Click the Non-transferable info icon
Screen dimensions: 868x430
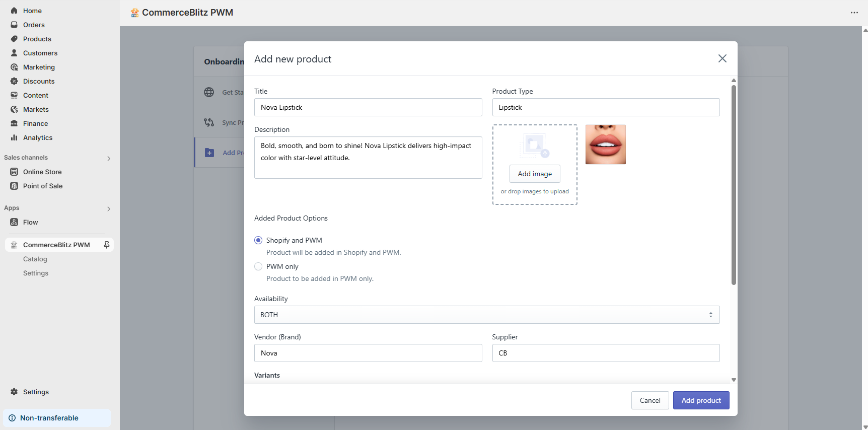[x=12, y=418]
